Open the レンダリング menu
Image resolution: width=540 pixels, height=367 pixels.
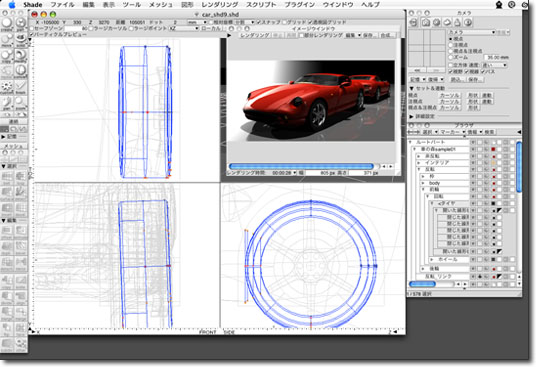coord(220,5)
